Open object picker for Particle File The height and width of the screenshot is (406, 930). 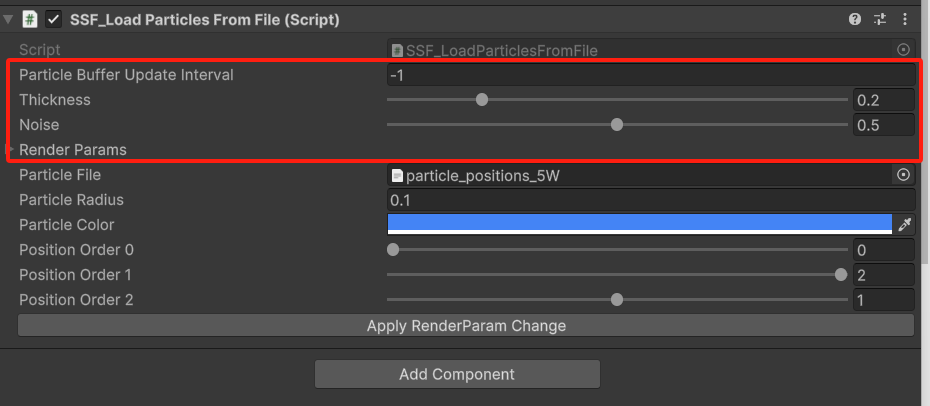coord(903,175)
